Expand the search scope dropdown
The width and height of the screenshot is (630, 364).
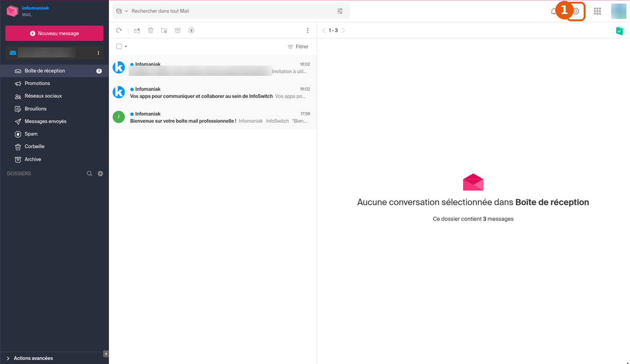[121, 11]
